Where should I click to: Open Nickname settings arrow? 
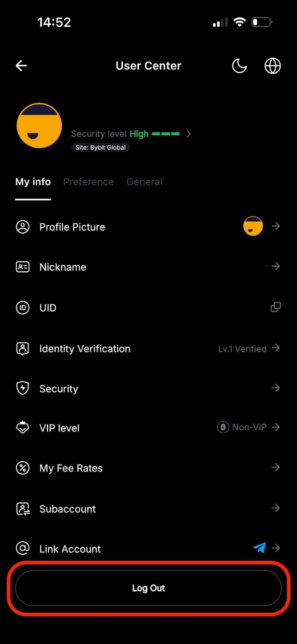(x=276, y=266)
